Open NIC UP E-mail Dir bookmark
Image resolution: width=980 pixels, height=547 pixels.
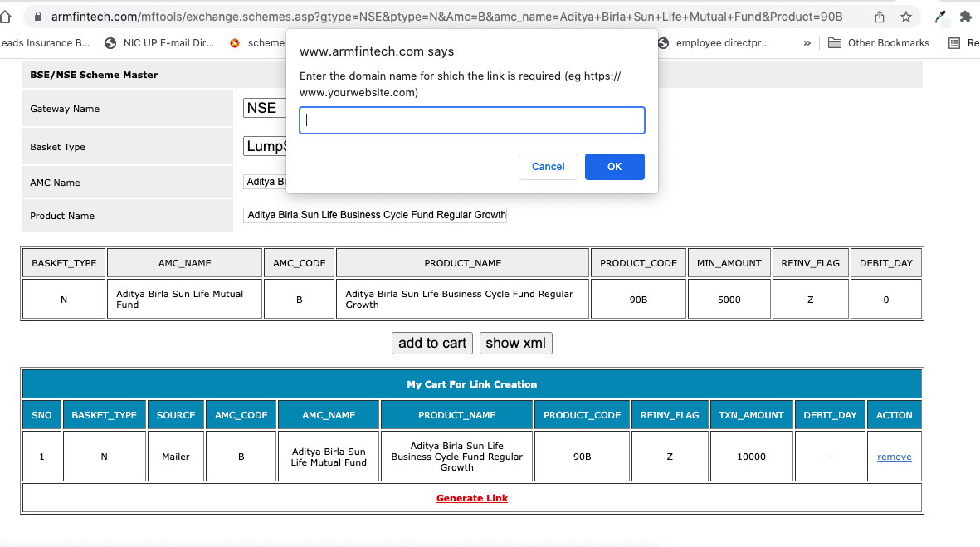(159, 43)
